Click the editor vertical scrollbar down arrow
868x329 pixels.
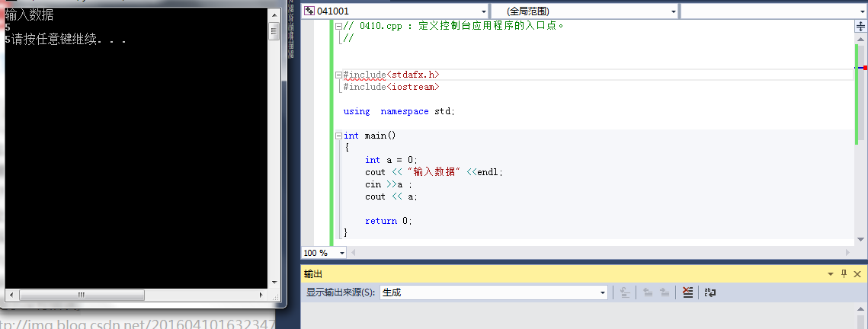click(861, 239)
